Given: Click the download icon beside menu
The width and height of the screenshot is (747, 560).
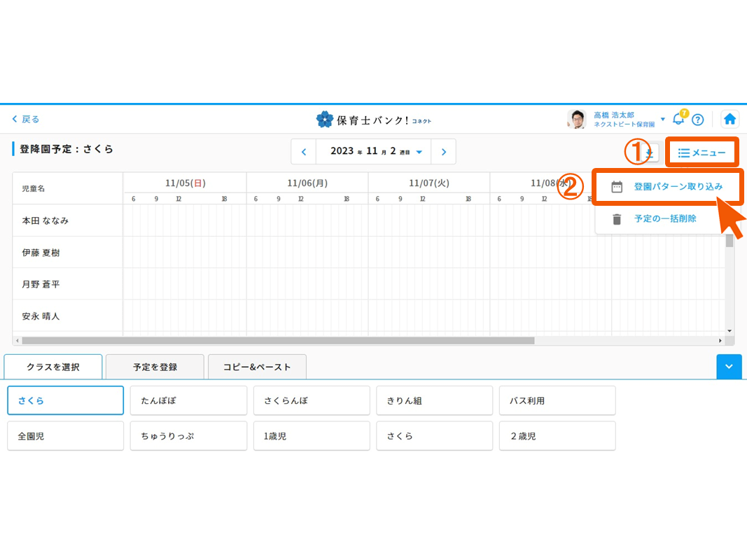Looking at the screenshot, I should [650, 152].
